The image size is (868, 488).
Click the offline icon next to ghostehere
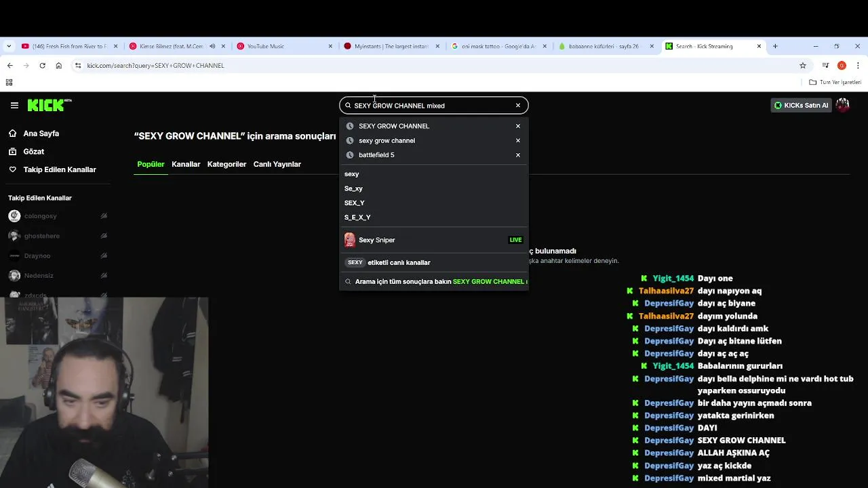pyautogui.click(x=104, y=236)
